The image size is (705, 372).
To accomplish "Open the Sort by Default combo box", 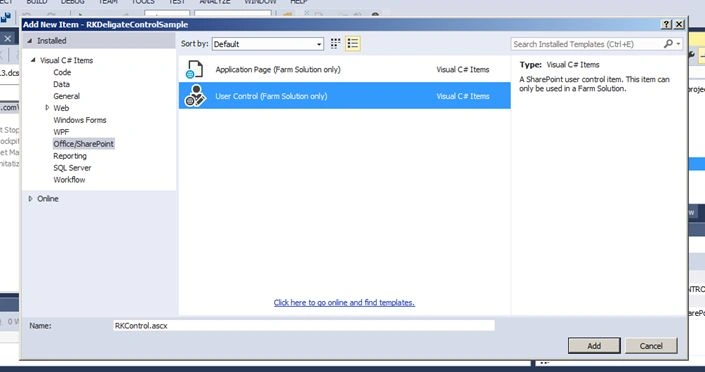I will [268, 44].
